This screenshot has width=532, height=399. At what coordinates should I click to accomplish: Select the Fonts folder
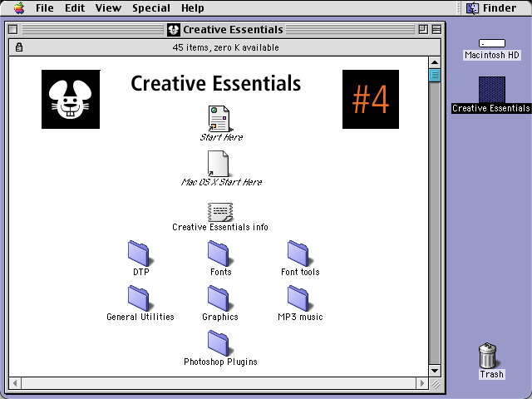tap(220, 254)
